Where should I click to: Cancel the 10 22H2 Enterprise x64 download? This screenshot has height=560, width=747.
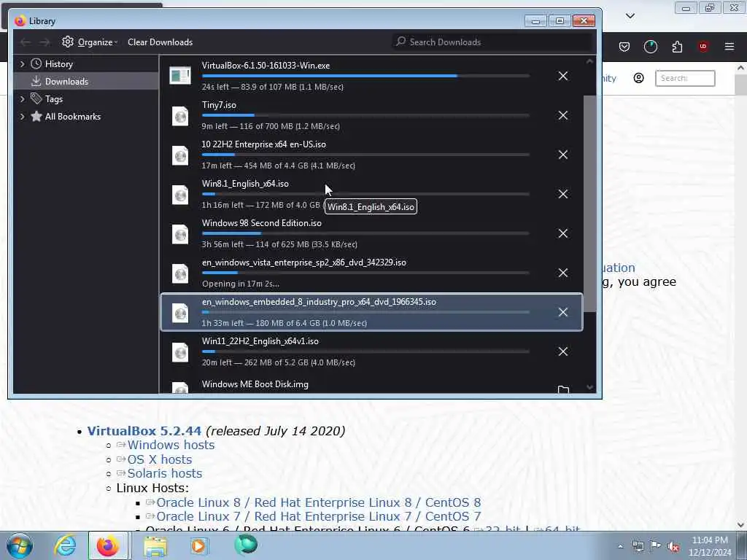tap(562, 155)
